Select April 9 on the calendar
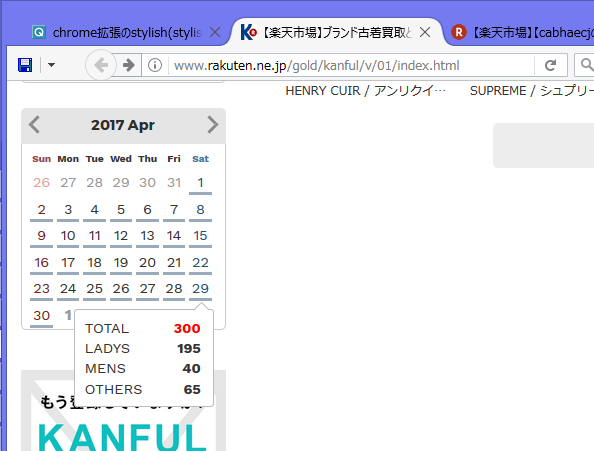Viewport: 594px width, 451px height. 41,236
